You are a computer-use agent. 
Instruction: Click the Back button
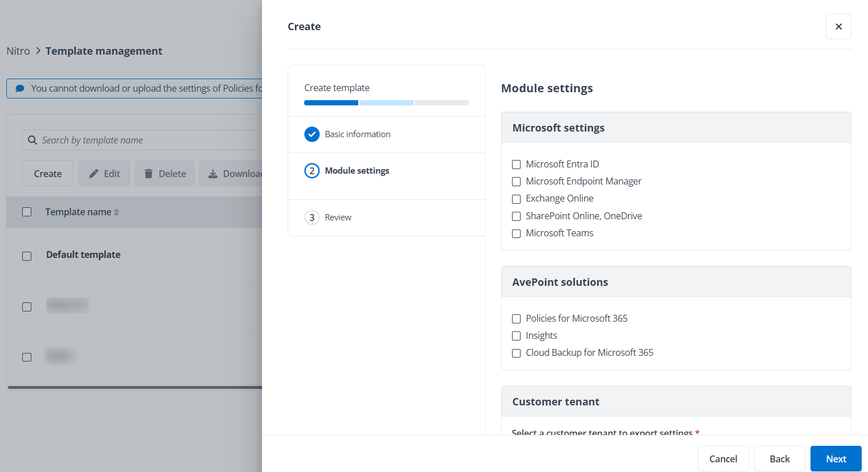780,459
